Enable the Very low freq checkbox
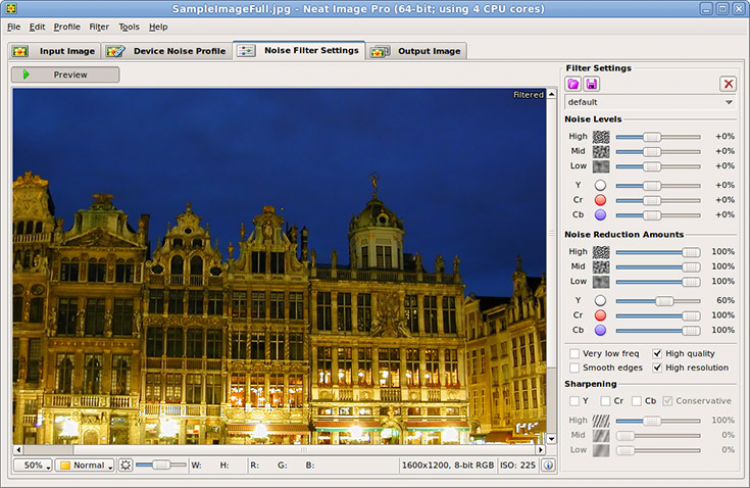The height and width of the screenshot is (488, 750). 574,353
